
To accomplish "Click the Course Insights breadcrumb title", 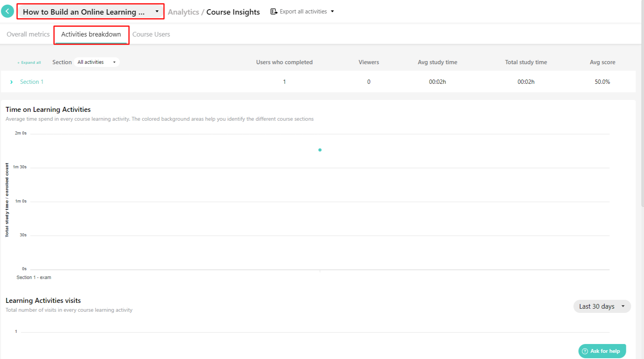I will pos(233,12).
